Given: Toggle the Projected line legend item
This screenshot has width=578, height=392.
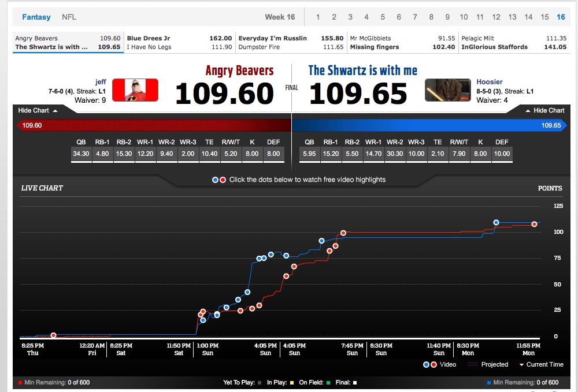Looking at the screenshot, I should click(x=489, y=364).
